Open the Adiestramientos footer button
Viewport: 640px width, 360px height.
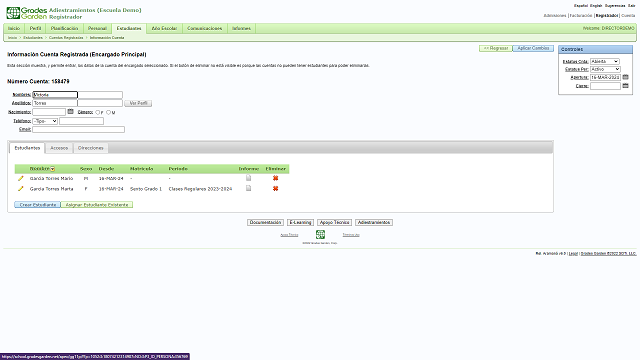[374, 222]
